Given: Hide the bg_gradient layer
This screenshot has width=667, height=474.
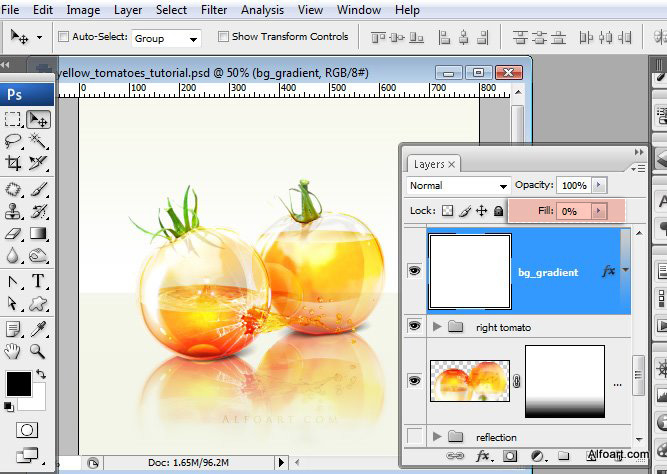Looking at the screenshot, I should tap(414, 271).
